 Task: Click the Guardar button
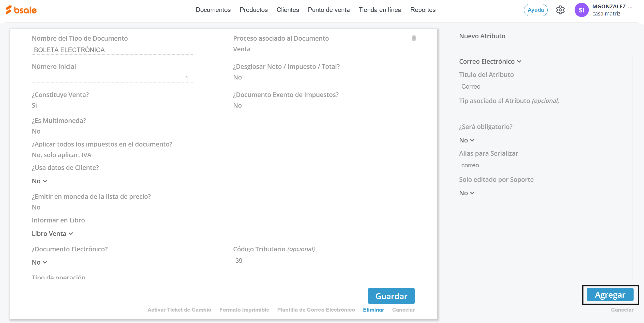coord(391,296)
